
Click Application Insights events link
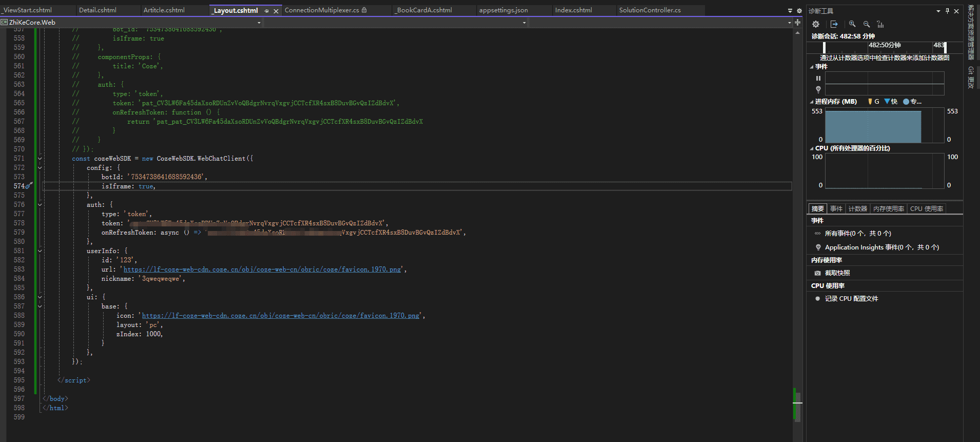pos(881,247)
